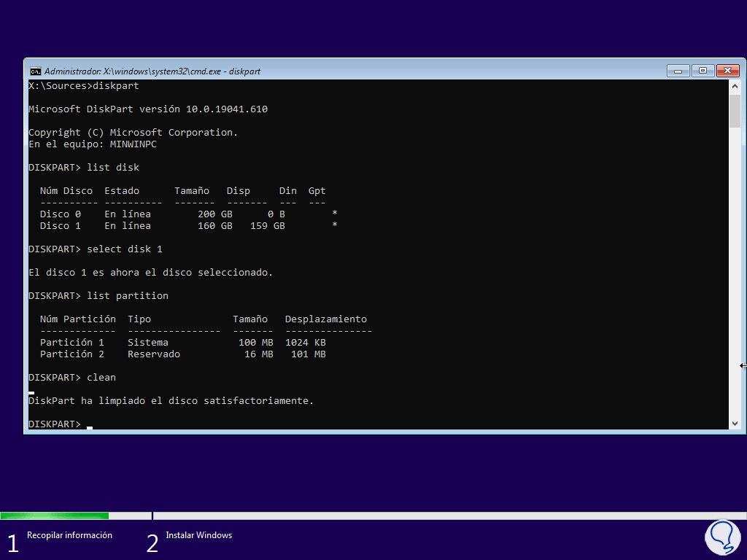747x560 pixels.
Task: Click the '101 MB' offset value
Action: point(309,354)
